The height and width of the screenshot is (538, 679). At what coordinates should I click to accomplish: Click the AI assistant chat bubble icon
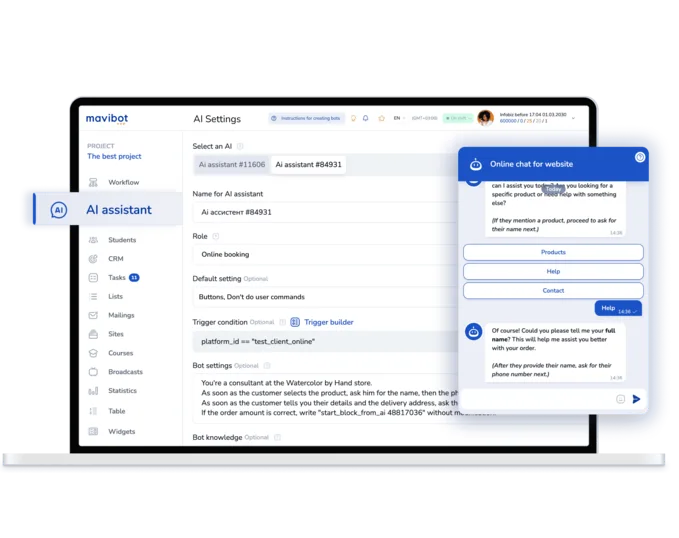[x=59, y=210]
